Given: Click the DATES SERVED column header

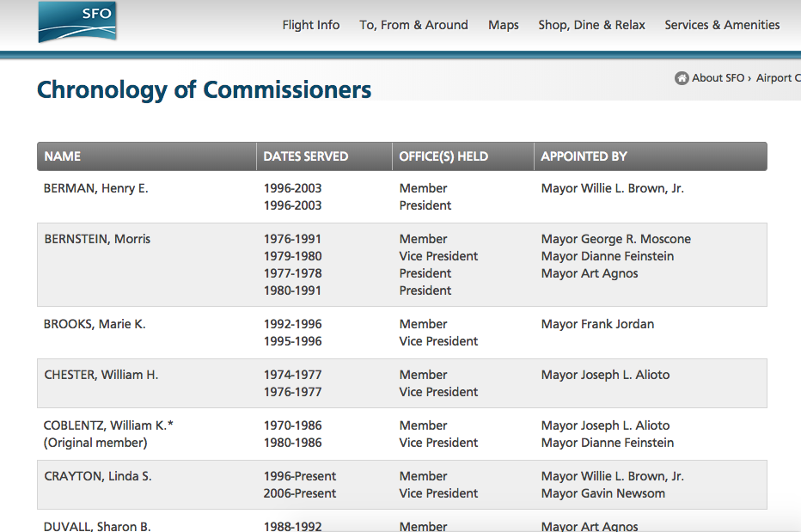Looking at the screenshot, I should coord(324,156).
